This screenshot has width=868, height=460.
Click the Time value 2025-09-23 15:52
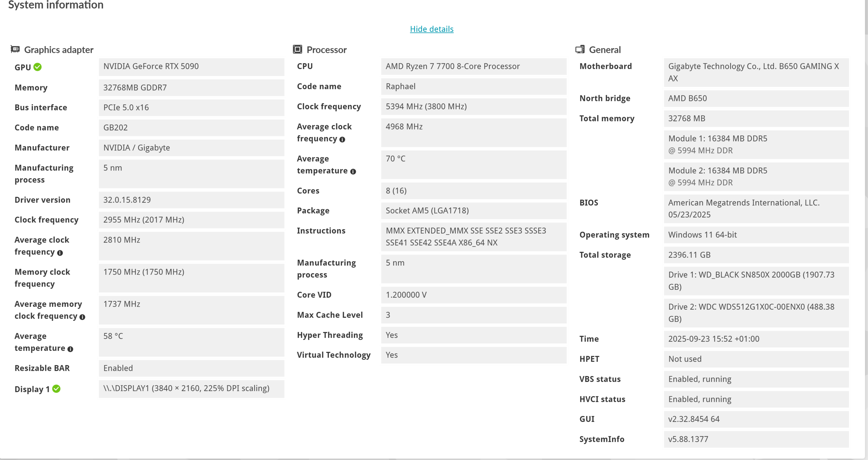pyautogui.click(x=756, y=339)
